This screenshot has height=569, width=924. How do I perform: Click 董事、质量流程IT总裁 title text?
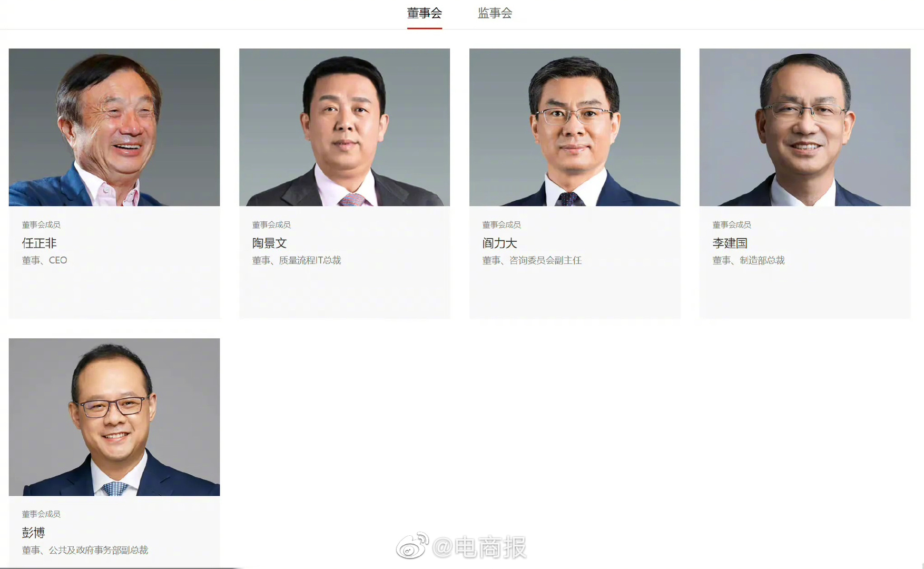coord(297,260)
